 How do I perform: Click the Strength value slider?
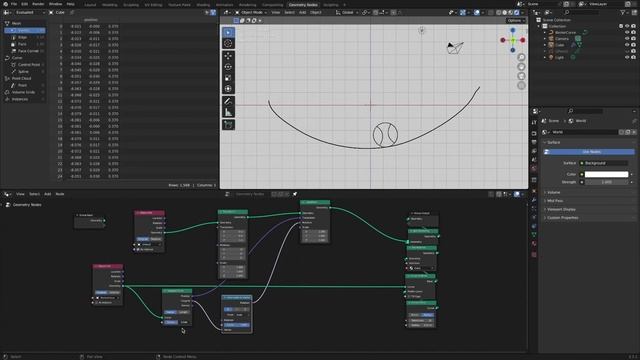click(606, 182)
